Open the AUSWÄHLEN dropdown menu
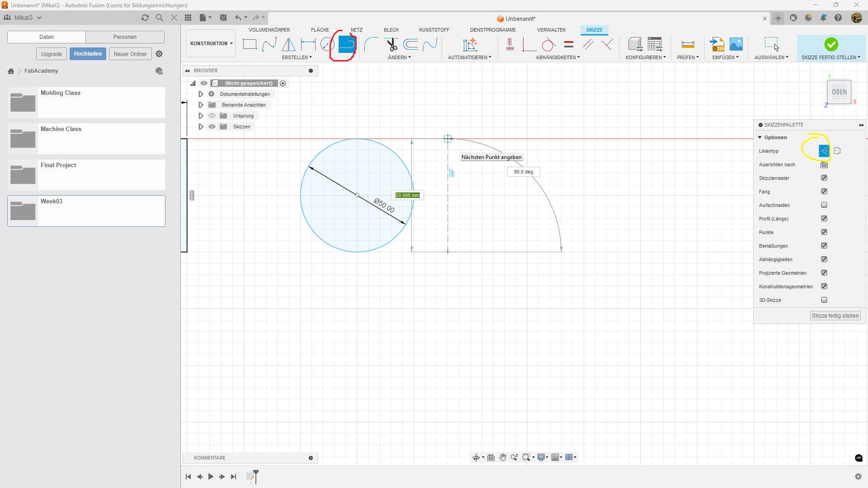 (771, 57)
